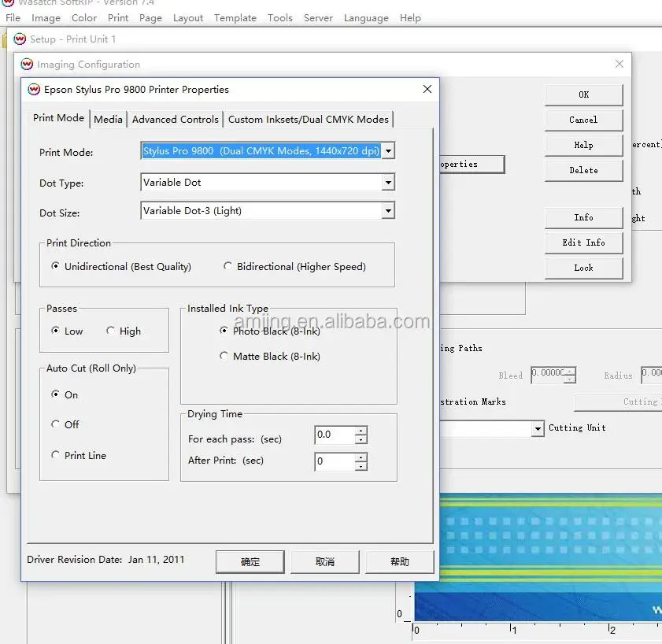Increase the For each pass drying time
This screenshot has width=662, height=644.
click(361, 431)
